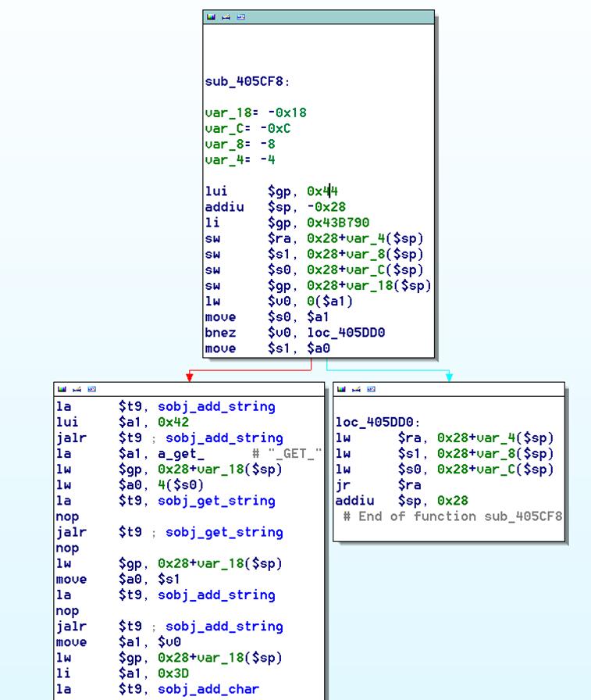Click the edit icon on the sobj_add_string block

tap(77, 389)
